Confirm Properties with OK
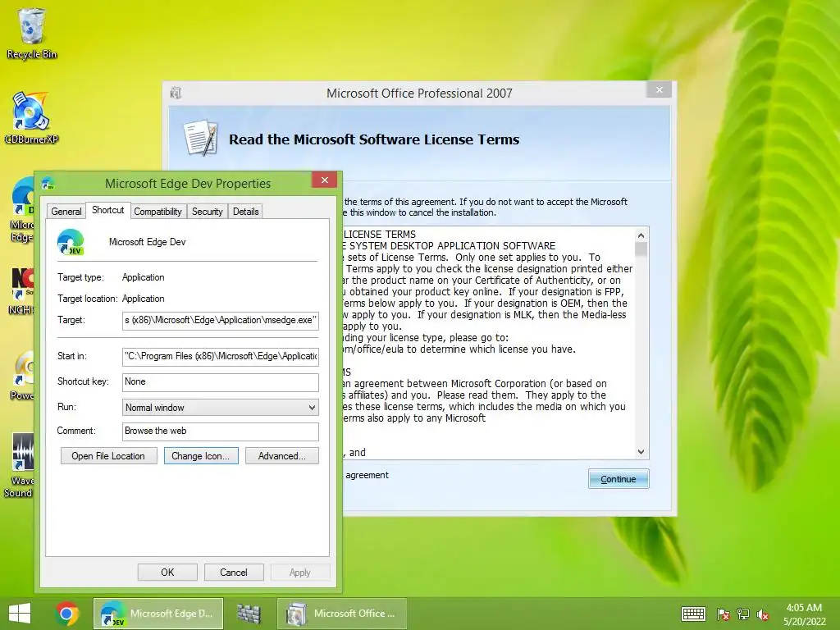The height and width of the screenshot is (630, 840). coord(167,572)
